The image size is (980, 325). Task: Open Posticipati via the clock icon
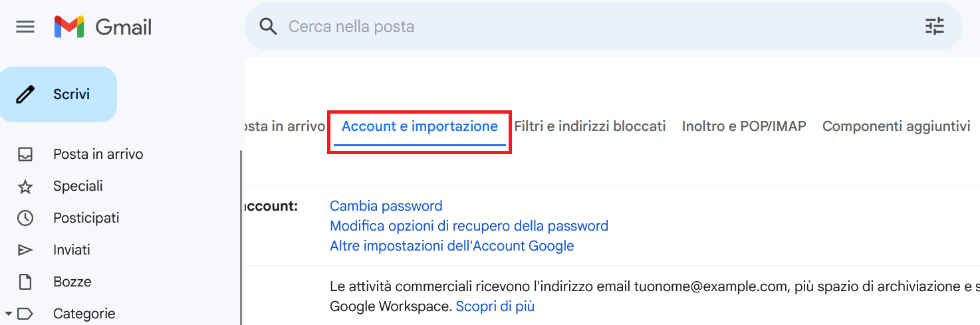point(25,218)
